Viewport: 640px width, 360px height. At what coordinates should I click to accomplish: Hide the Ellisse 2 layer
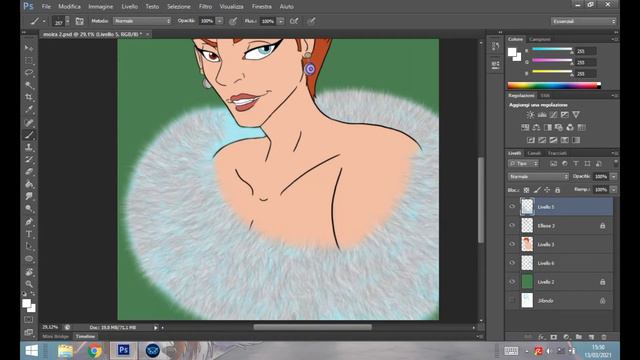(512, 225)
